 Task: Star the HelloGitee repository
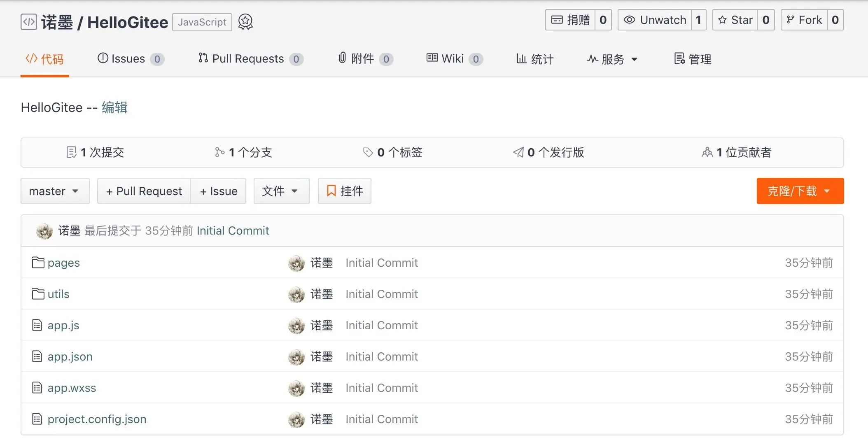coord(735,20)
